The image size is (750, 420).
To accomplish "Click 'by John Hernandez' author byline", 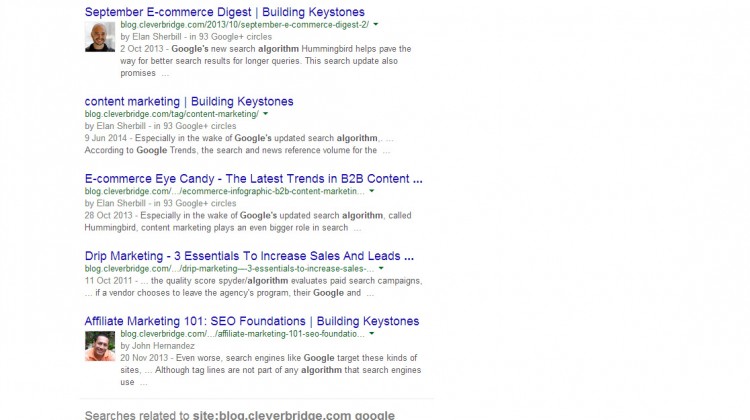I will [157, 346].
